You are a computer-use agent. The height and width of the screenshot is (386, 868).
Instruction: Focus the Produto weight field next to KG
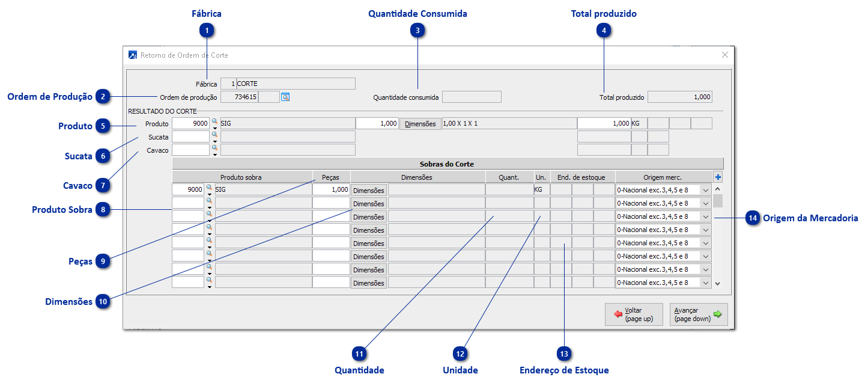pyautogui.click(x=604, y=123)
